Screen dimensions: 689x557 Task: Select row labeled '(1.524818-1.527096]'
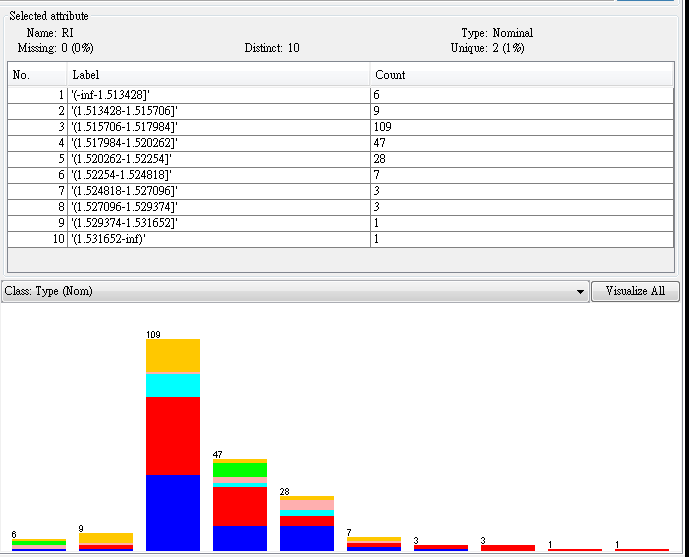point(341,192)
